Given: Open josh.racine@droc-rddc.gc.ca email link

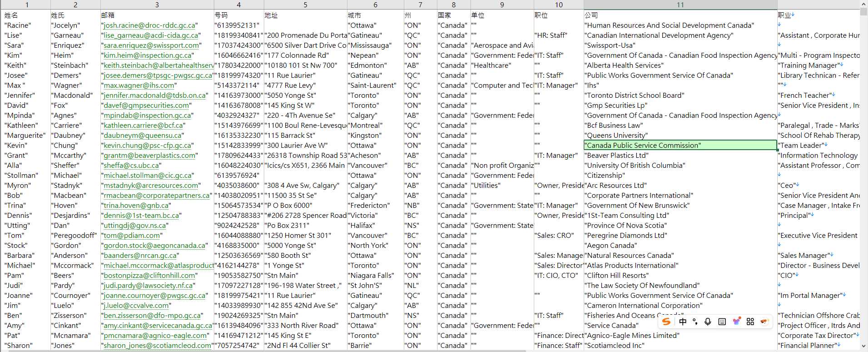Looking at the screenshot, I should coord(149,25).
